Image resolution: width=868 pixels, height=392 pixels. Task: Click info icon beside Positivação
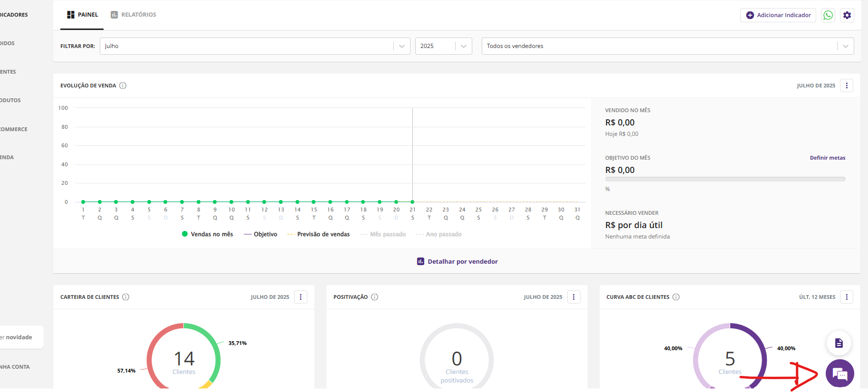tap(374, 297)
